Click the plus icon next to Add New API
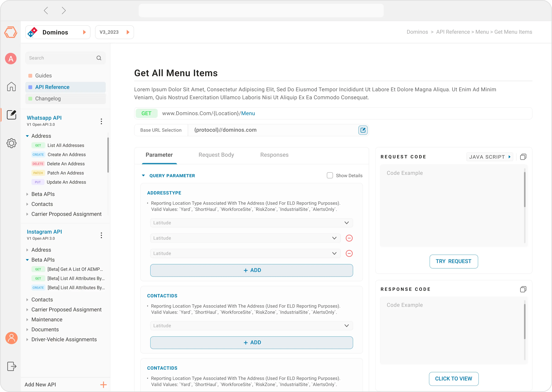Image resolution: width=552 pixels, height=392 pixels. [103, 384]
